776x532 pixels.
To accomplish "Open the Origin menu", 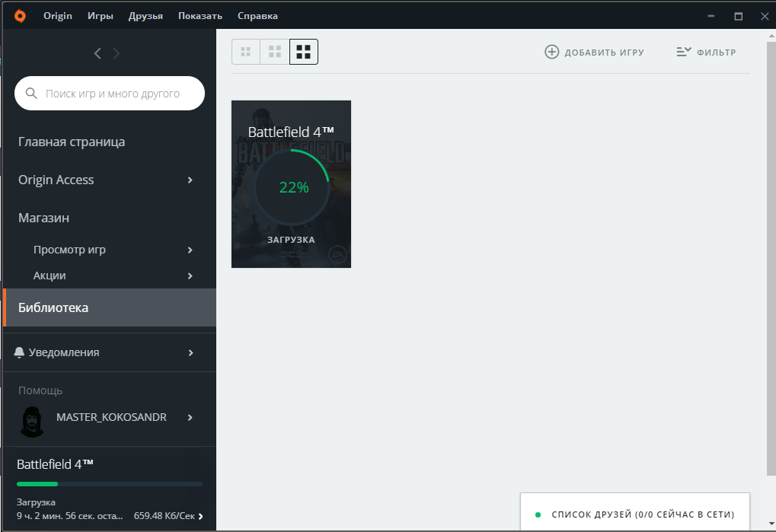I will pyautogui.click(x=57, y=16).
